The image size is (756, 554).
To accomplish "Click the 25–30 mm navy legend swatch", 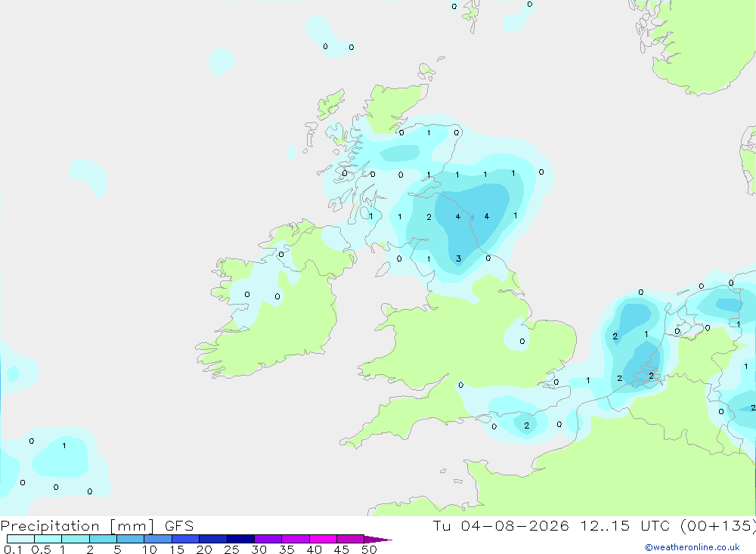I will [240, 539].
